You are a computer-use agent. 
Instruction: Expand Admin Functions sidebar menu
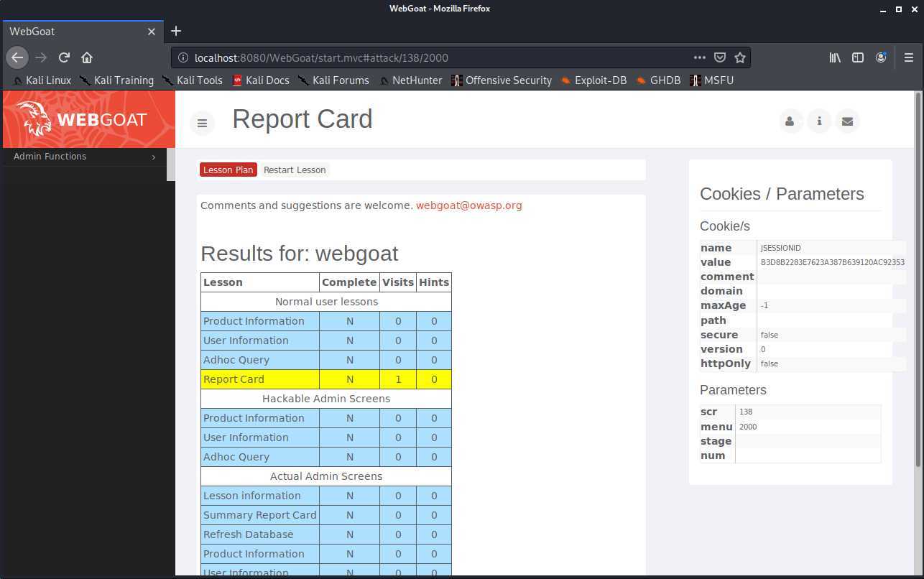85,157
